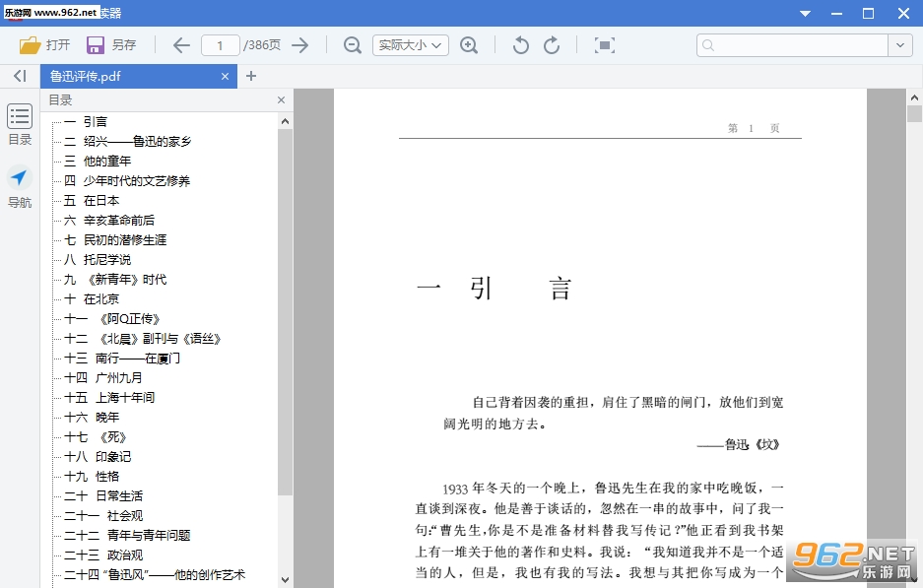Image resolution: width=923 pixels, height=588 pixels.
Task: Open chapter 六 辛亥革命前后
Action: [x=109, y=221]
